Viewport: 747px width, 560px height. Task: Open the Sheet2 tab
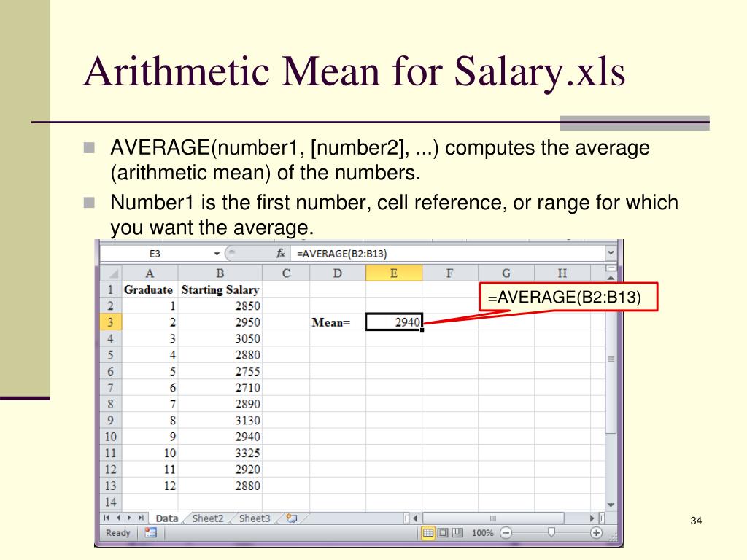pos(208,518)
